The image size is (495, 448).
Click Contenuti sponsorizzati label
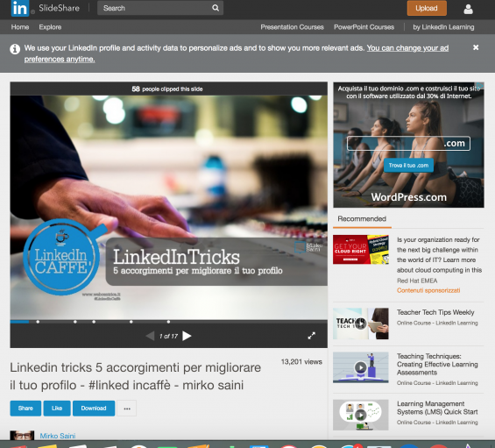[428, 290]
